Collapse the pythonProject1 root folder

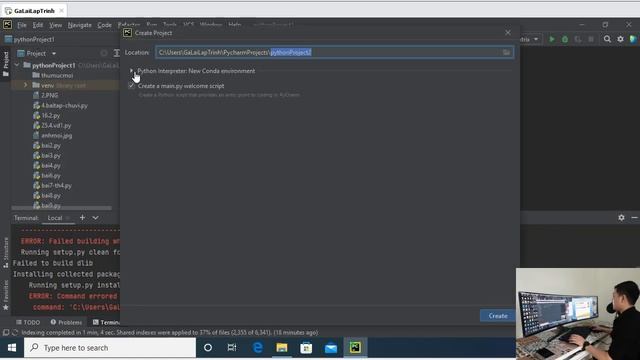tap(17, 65)
